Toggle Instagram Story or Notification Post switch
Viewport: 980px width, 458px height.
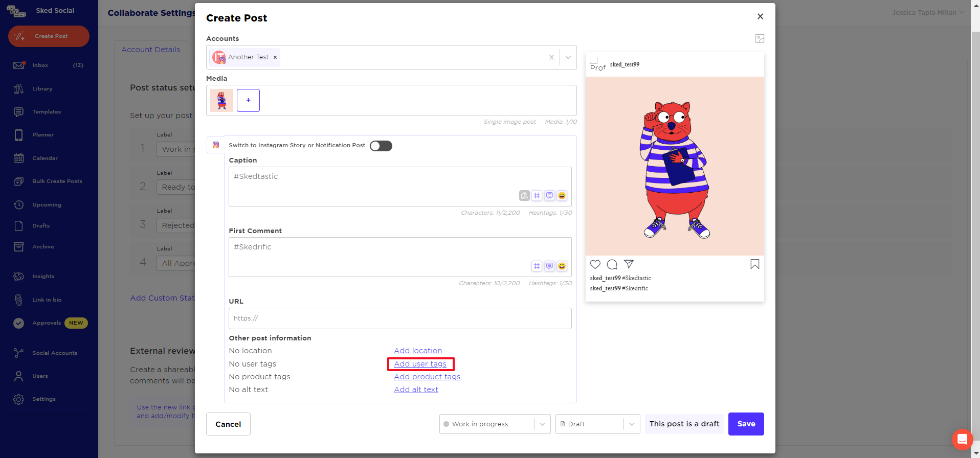click(x=381, y=146)
